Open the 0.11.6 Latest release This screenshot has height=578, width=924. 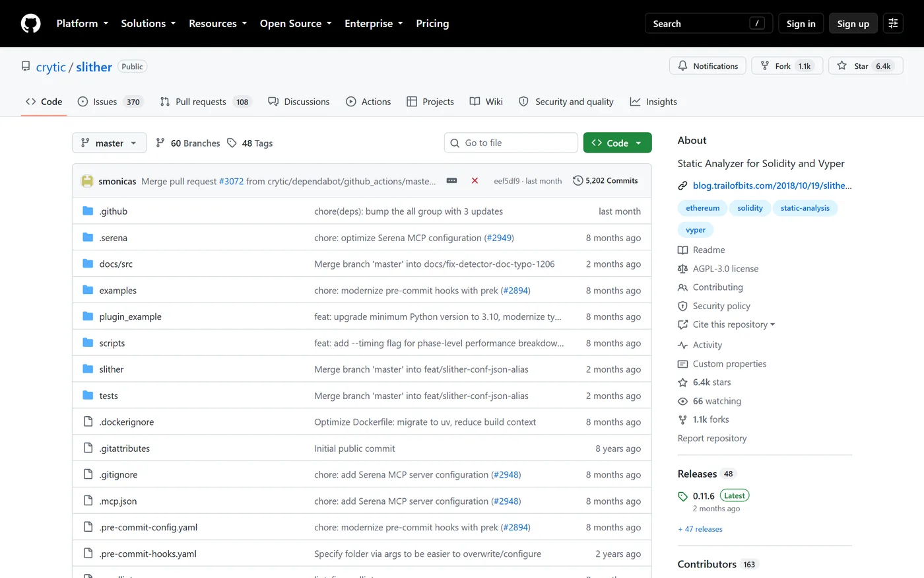(713, 496)
